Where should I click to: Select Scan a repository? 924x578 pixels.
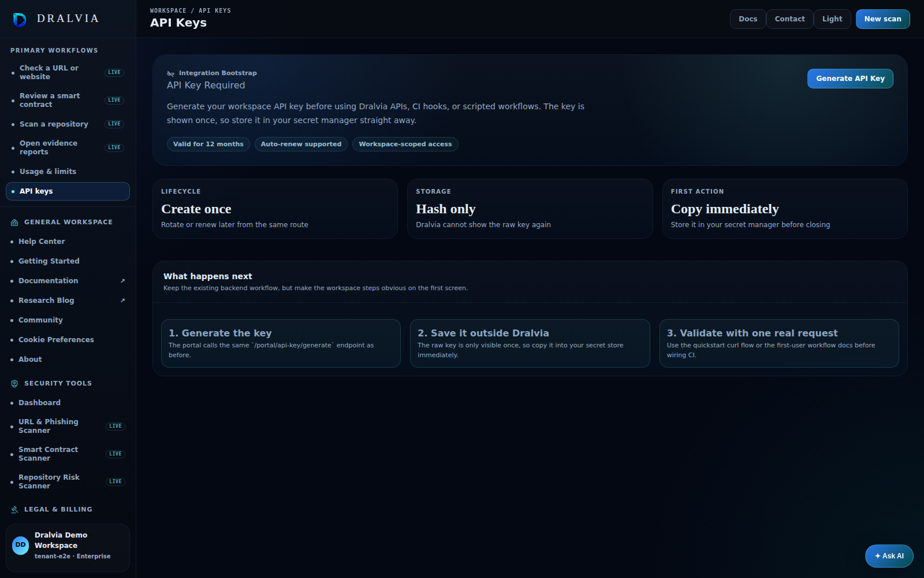pos(68,124)
